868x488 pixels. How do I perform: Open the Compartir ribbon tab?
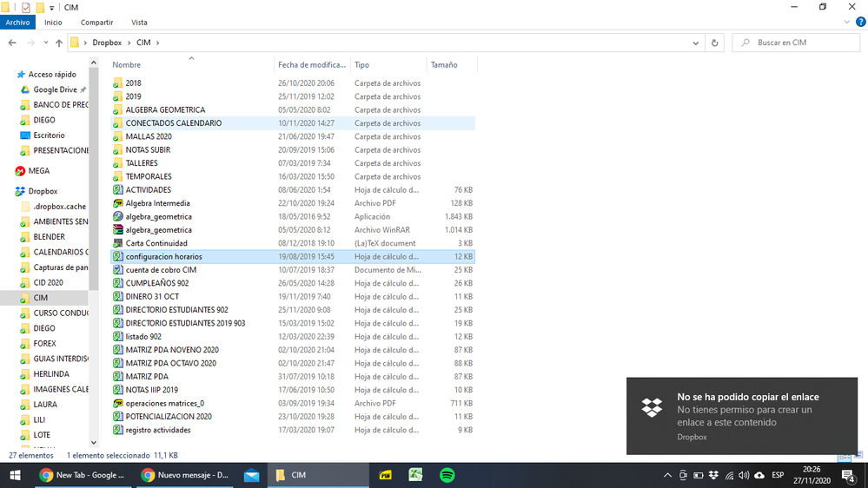tap(96, 23)
